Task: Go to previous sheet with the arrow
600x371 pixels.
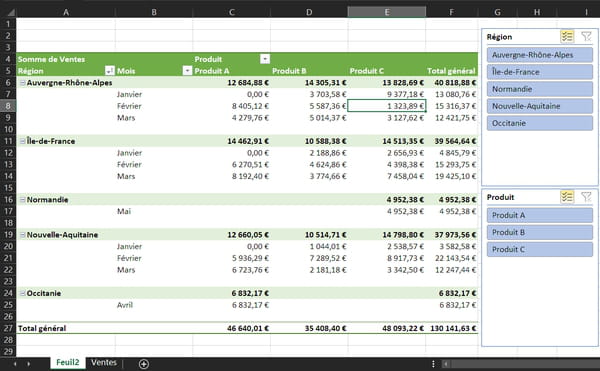Action: (15, 364)
